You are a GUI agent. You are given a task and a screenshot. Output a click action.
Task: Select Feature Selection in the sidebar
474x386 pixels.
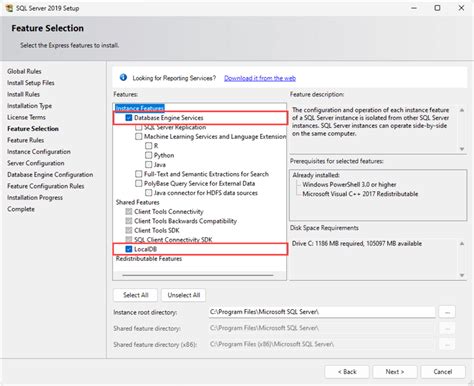[33, 129]
